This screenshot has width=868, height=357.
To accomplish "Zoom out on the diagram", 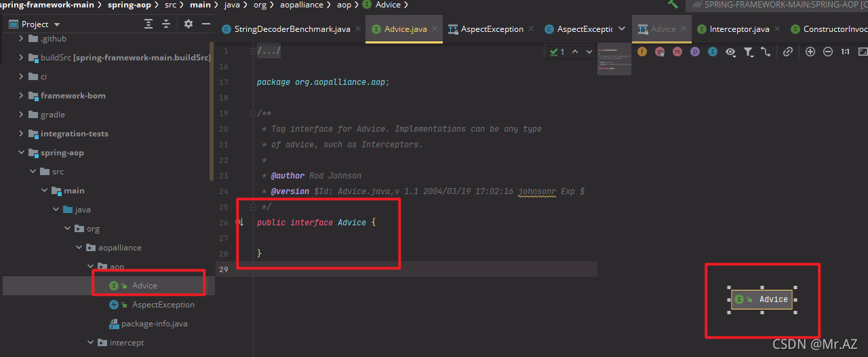I will pyautogui.click(x=828, y=52).
